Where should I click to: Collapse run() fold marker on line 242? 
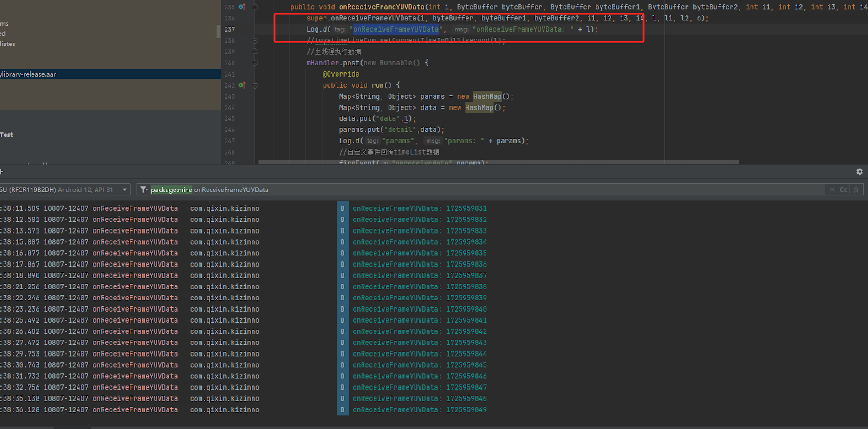(255, 85)
